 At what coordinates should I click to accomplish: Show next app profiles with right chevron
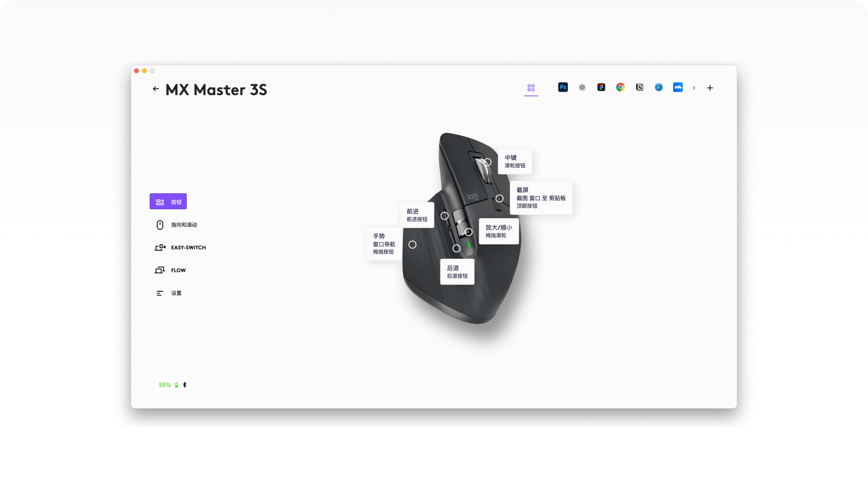(694, 88)
